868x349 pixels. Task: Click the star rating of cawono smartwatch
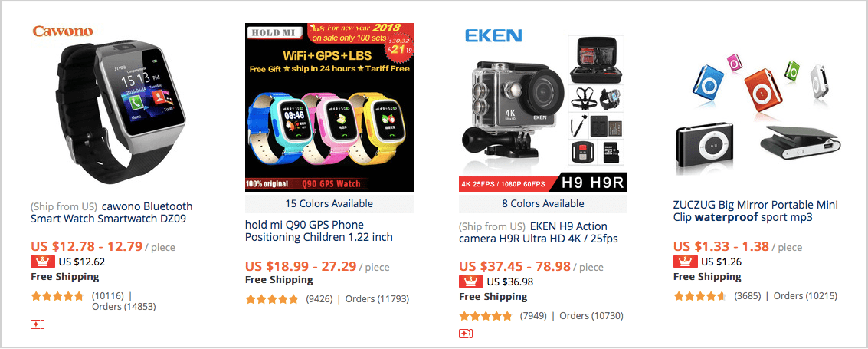click(57, 296)
